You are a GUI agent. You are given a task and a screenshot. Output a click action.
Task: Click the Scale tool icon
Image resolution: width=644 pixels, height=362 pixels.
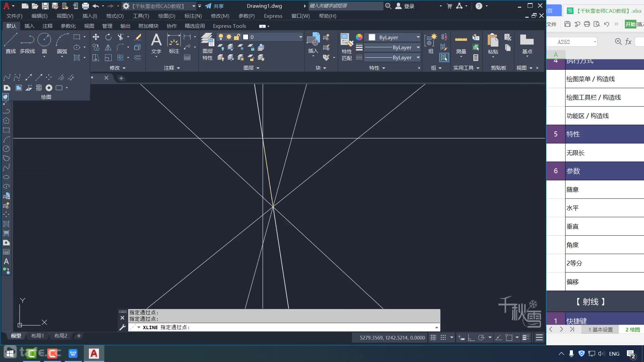coord(108,58)
